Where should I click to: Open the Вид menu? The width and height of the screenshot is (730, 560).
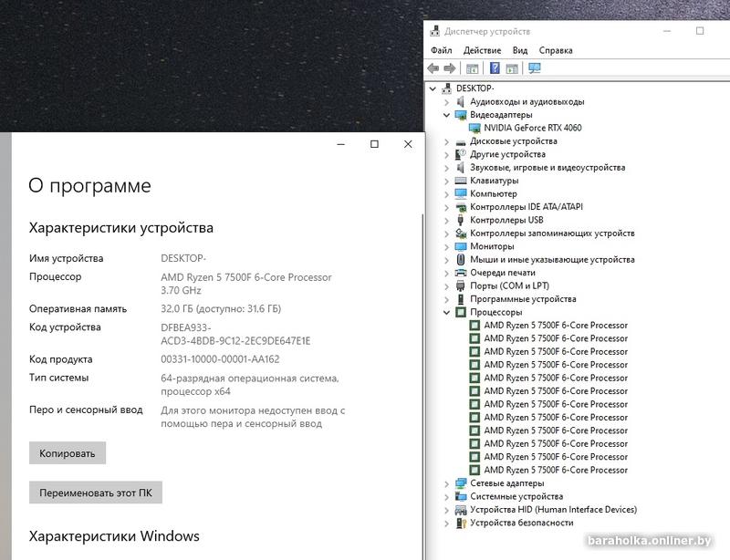pos(519,50)
